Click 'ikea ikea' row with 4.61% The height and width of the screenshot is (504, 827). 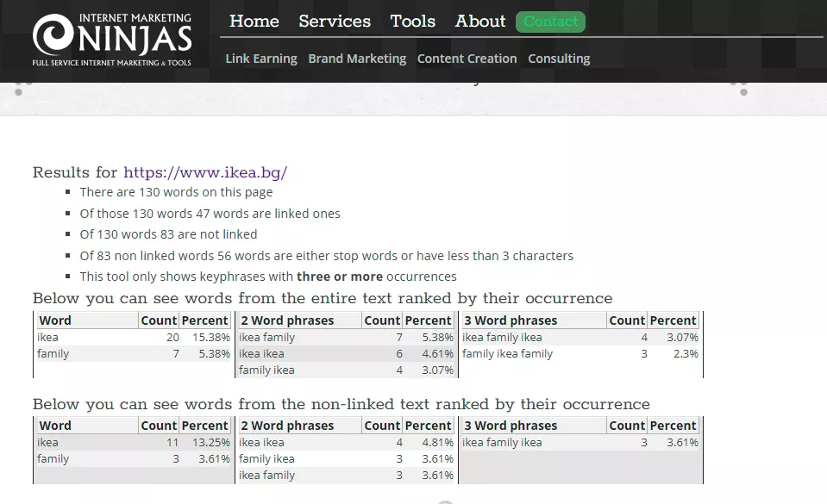346,354
